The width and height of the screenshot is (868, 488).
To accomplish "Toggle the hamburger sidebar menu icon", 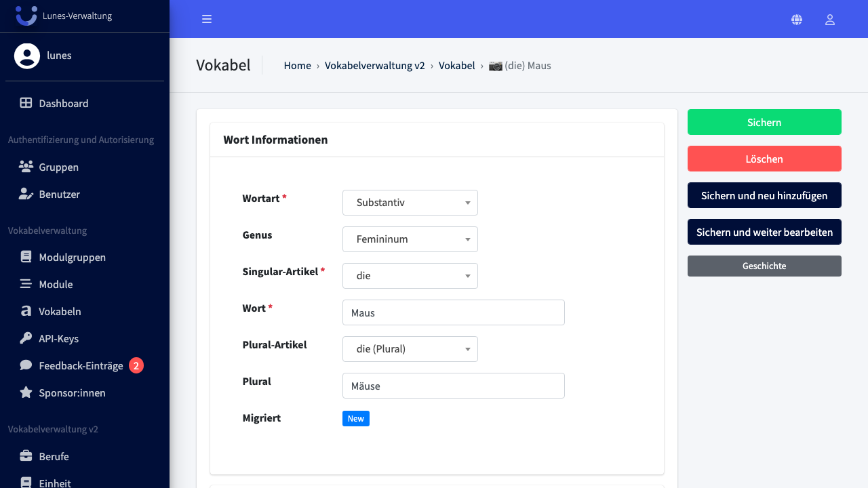I will click(207, 19).
